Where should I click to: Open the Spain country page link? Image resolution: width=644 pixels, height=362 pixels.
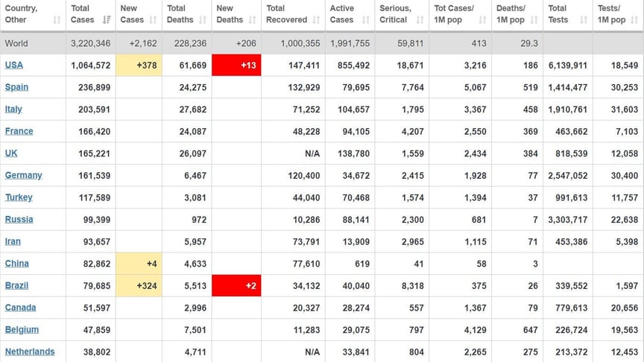[x=16, y=87]
